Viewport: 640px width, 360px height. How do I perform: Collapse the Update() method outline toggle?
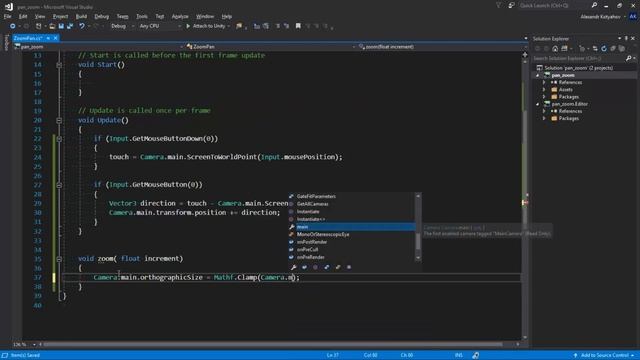point(59,120)
